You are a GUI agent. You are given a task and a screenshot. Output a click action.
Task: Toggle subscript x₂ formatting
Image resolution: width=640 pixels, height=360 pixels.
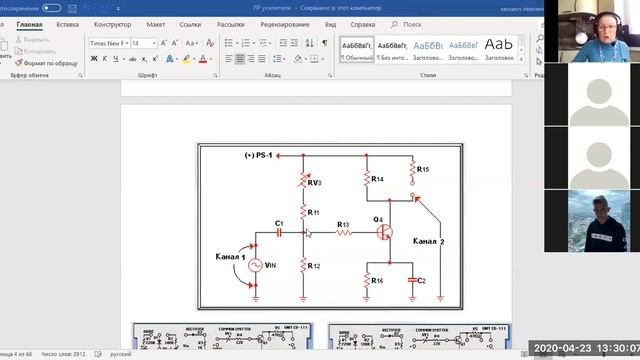144,60
